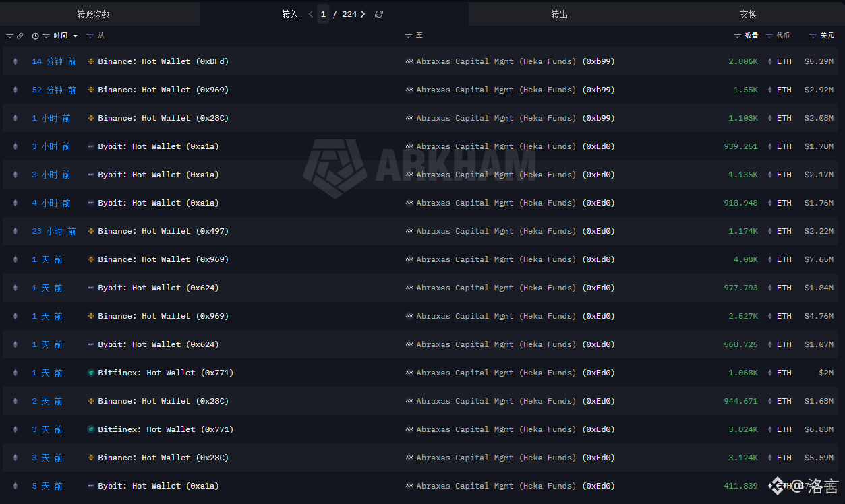Open the 23 小时 前 transaction time link
Image resolution: width=845 pixels, height=504 pixels.
coord(54,231)
